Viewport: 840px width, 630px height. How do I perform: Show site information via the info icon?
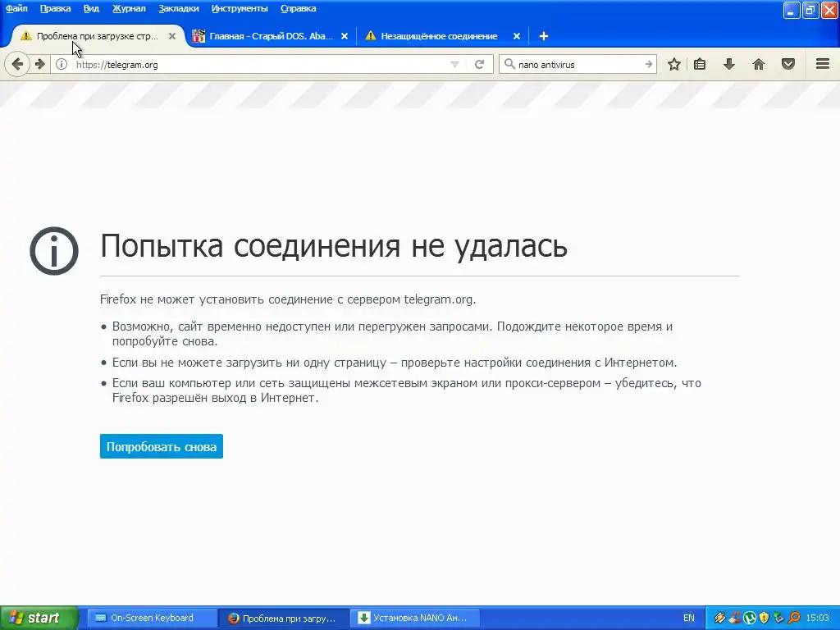(x=62, y=64)
